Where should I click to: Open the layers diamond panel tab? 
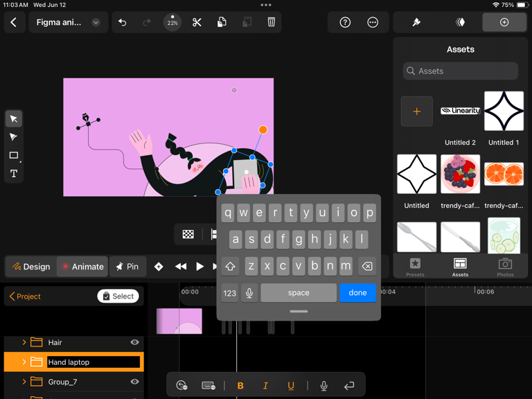pyautogui.click(x=460, y=22)
